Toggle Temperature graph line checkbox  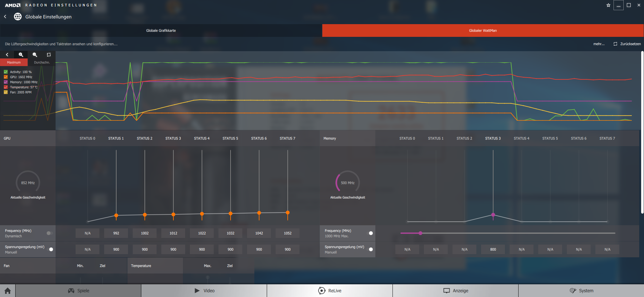(6, 87)
